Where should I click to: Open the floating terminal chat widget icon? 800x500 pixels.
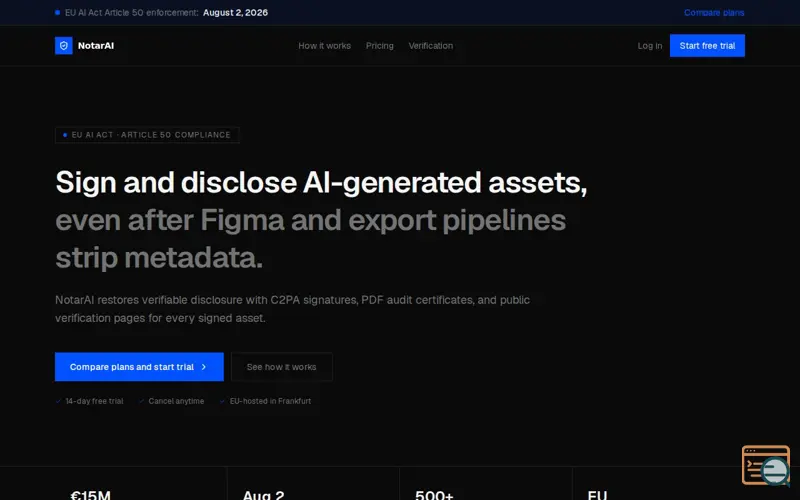766,465
